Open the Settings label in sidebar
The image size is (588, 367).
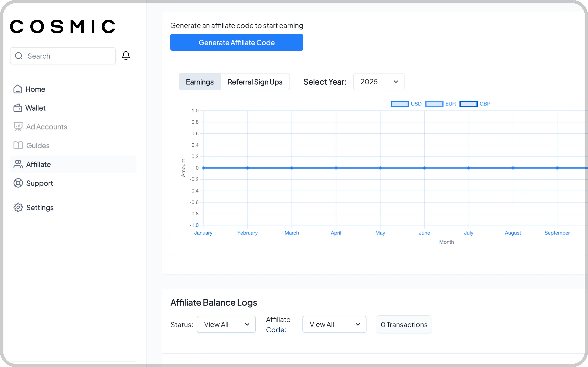[40, 207]
